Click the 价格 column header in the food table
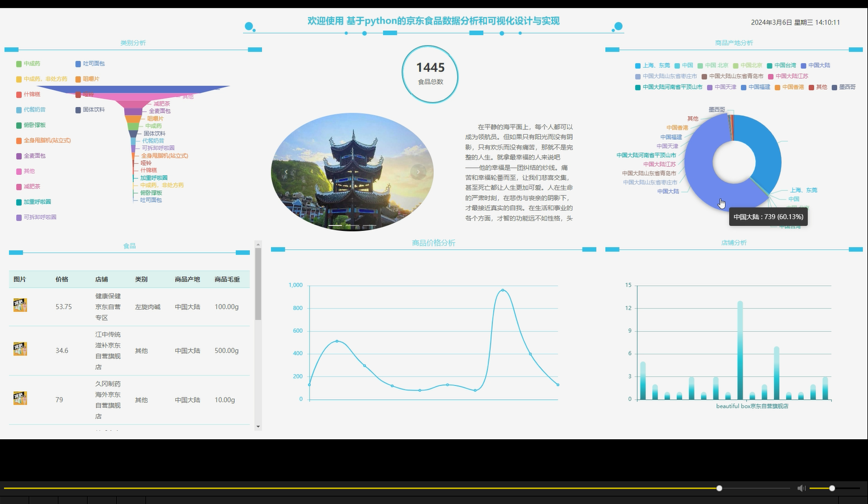 [61, 279]
